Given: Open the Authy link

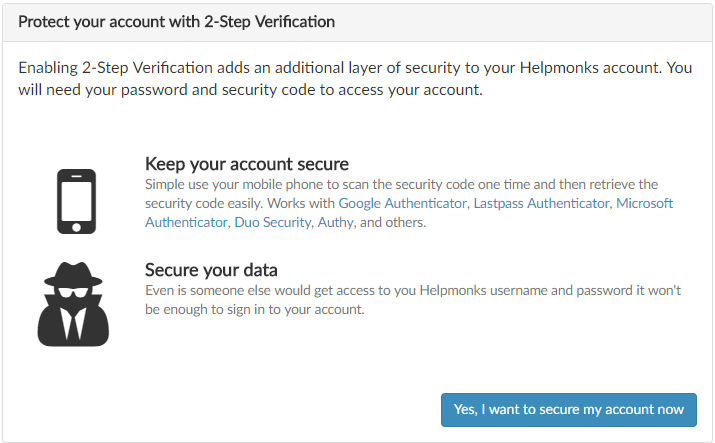Looking at the screenshot, I should click(x=335, y=222).
